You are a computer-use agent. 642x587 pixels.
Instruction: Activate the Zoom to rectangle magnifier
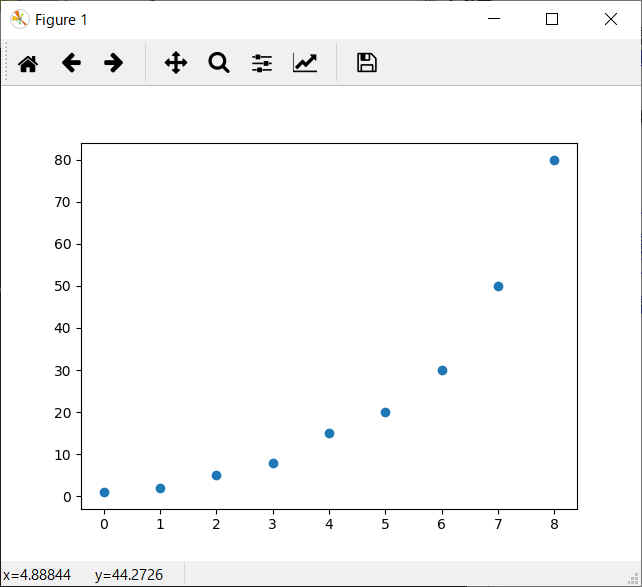[219, 63]
